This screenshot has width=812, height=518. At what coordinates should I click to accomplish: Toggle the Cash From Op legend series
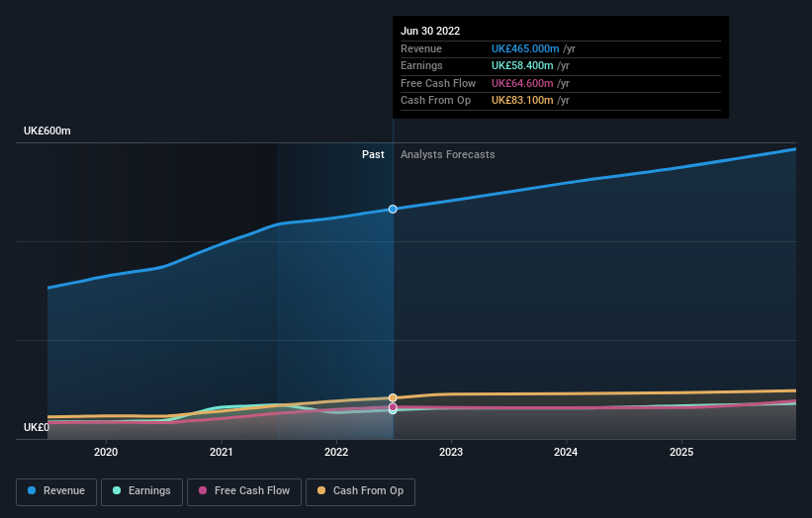coord(360,491)
